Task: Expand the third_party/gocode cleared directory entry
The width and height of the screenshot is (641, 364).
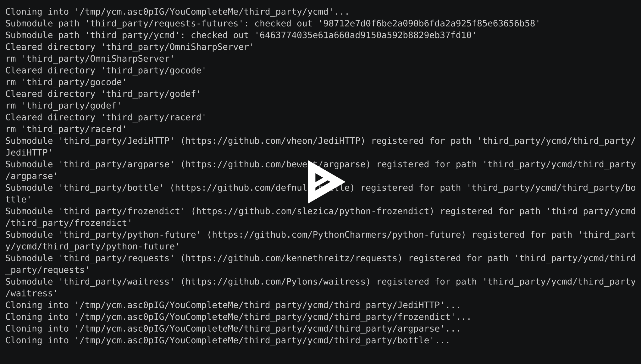Action: tap(101, 70)
